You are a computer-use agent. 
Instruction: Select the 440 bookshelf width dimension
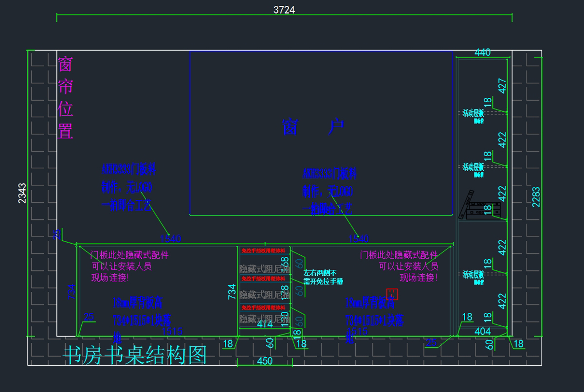point(482,53)
